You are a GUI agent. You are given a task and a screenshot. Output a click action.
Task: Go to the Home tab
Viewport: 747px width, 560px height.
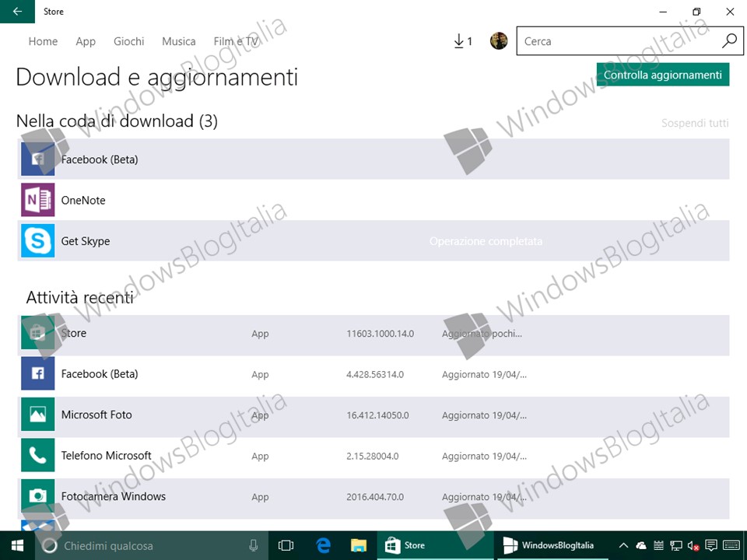(43, 41)
